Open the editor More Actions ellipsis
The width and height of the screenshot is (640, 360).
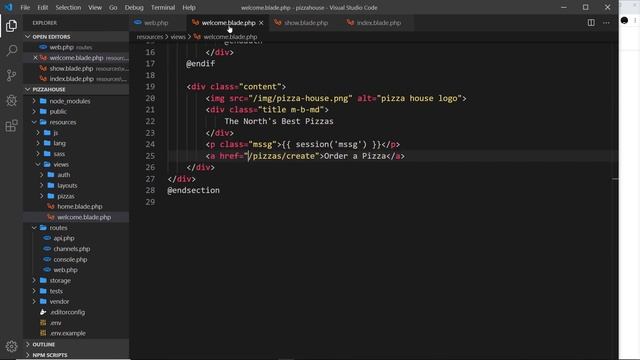pos(606,23)
